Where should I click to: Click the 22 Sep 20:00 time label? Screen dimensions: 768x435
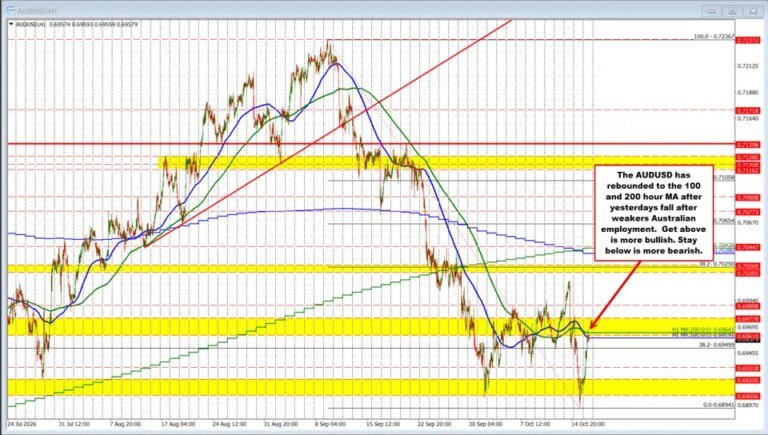[x=435, y=424]
